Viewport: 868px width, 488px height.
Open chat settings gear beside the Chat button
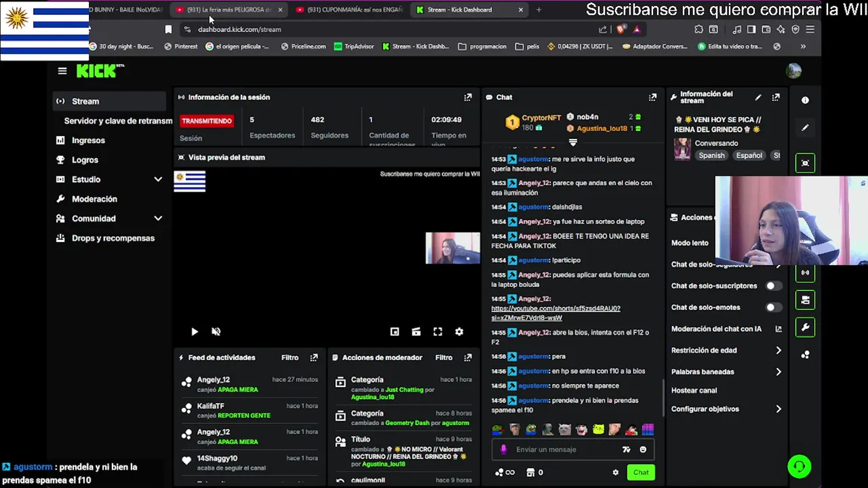pos(616,472)
